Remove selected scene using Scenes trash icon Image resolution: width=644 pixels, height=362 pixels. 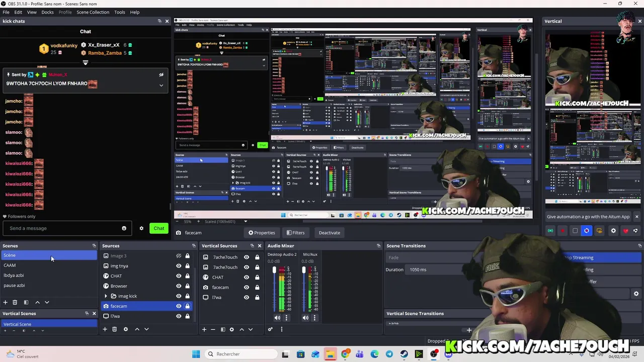(15, 302)
